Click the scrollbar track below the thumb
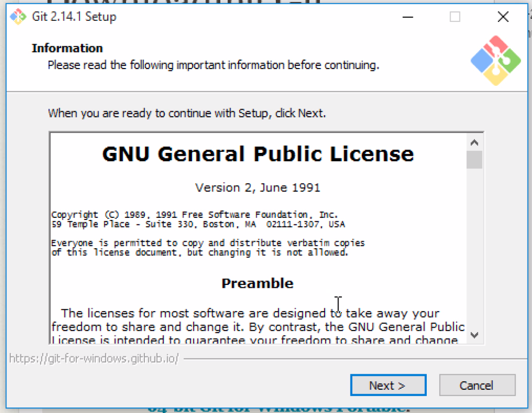 point(474,248)
